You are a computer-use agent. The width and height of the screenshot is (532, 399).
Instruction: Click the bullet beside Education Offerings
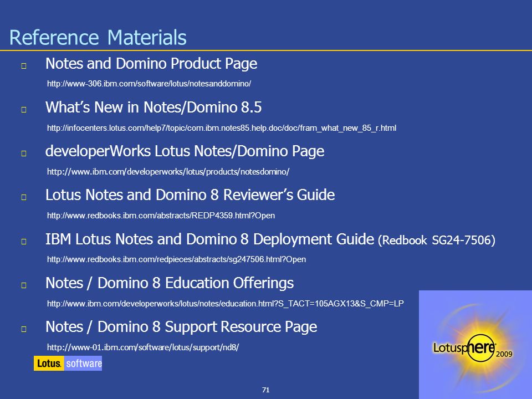(x=24, y=285)
